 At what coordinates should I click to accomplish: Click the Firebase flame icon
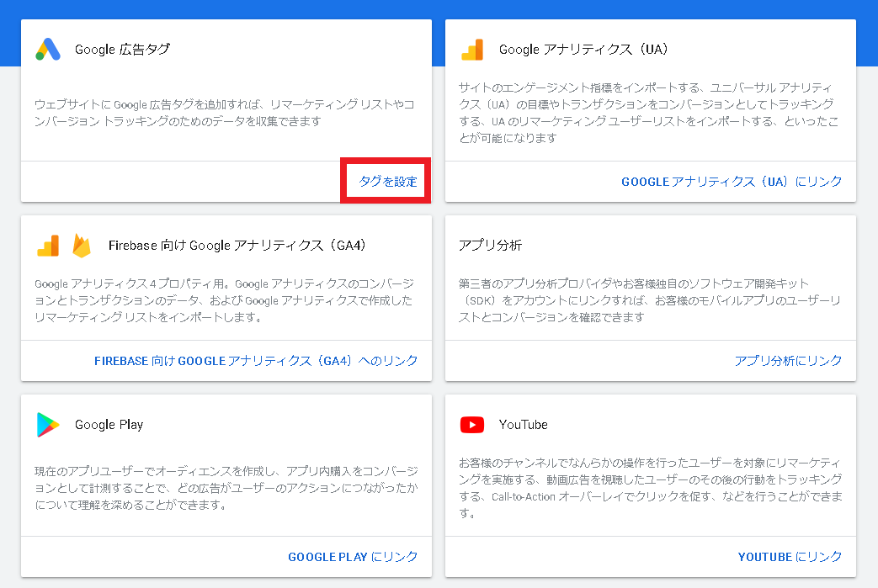(x=82, y=246)
